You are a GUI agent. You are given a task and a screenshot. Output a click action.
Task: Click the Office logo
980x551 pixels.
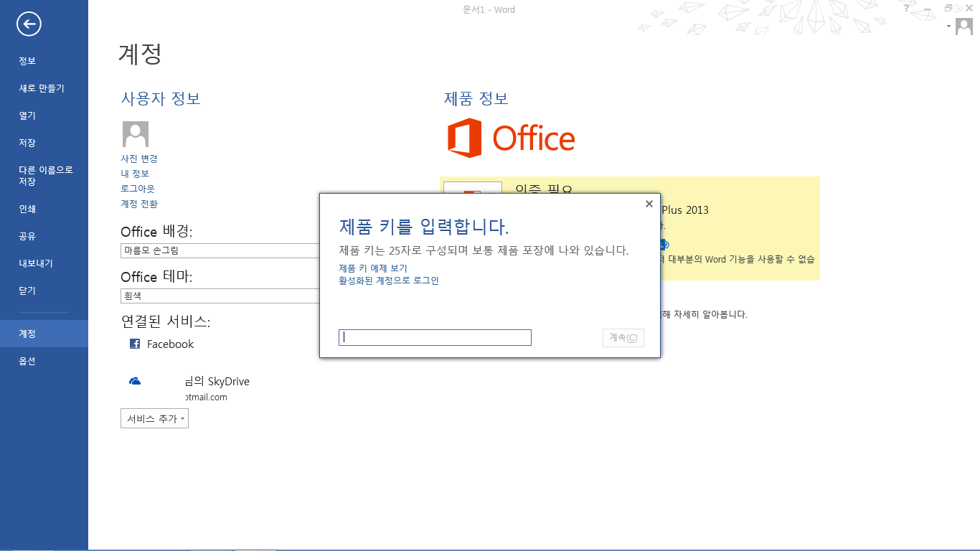pos(511,138)
